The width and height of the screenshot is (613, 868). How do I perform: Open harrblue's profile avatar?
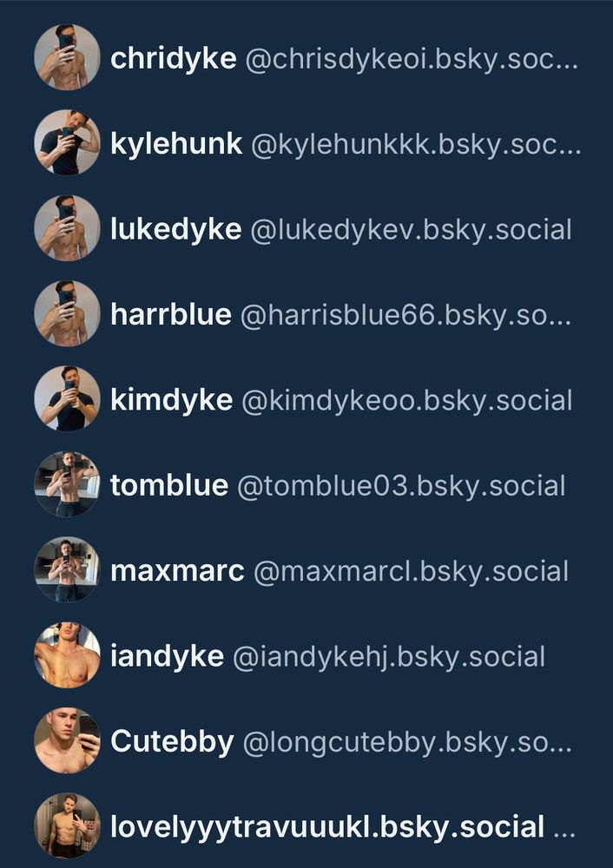point(67,313)
